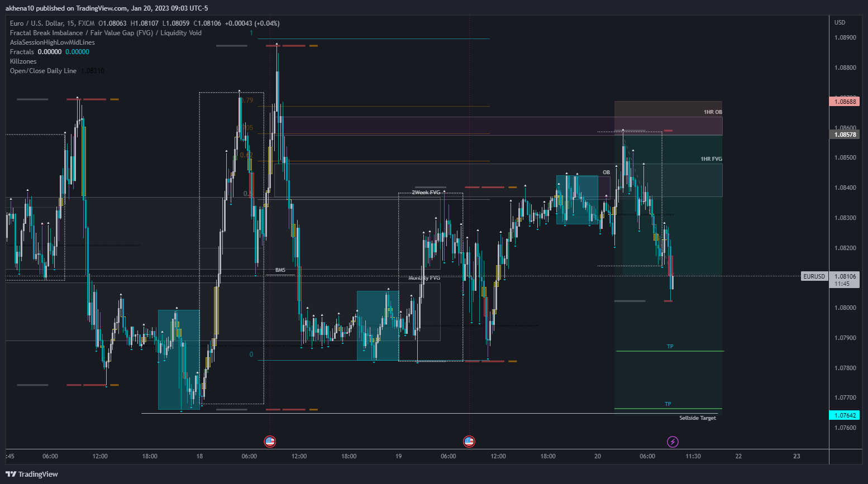
Task: Select the 0.79 Fibonacci level label
Action: (x=247, y=100)
